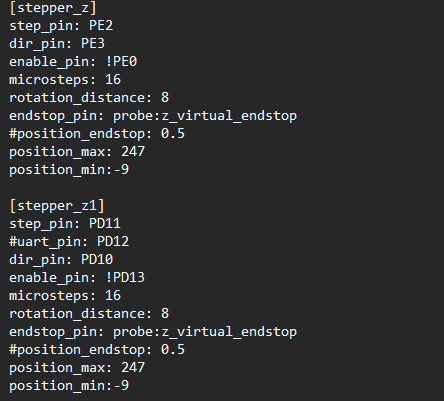Click the [stepper_z1] section header
Image resolution: width=444 pixels, height=401 pixels.
click(x=57, y=206)
